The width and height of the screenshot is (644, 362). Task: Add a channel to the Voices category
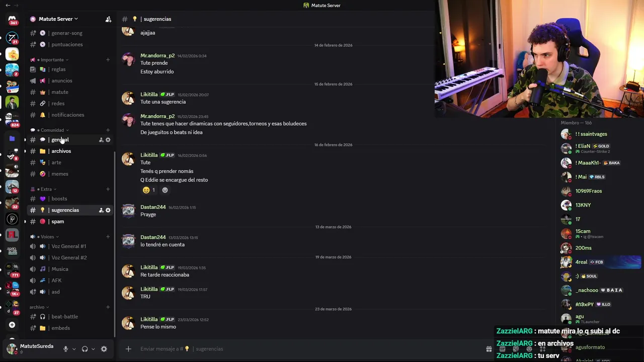(108, 237)
